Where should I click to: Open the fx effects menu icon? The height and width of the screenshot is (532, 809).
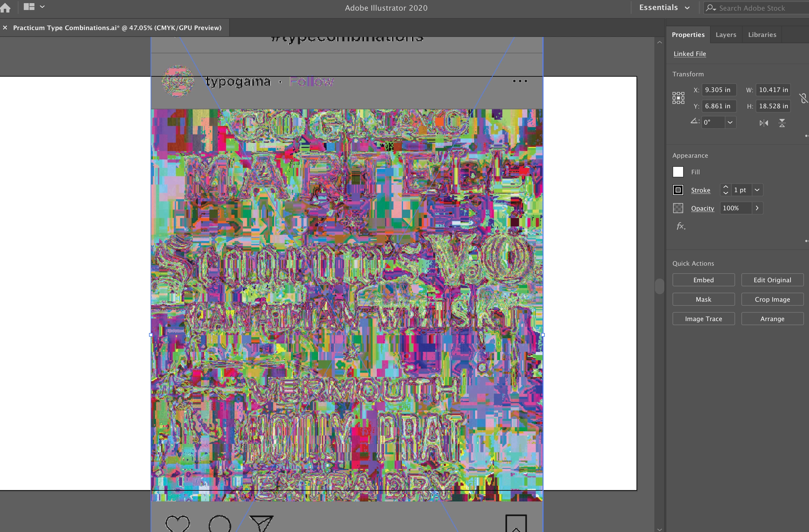[x=681, y=226]
